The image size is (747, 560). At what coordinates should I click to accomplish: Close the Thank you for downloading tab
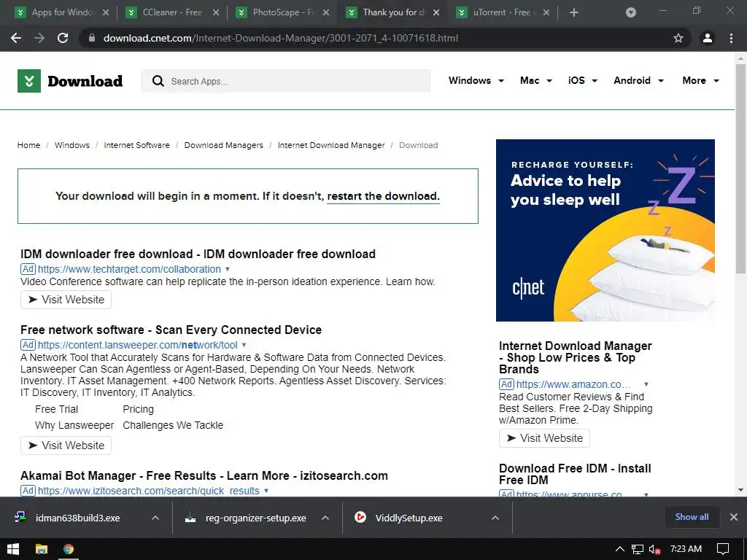click(436, 12)
